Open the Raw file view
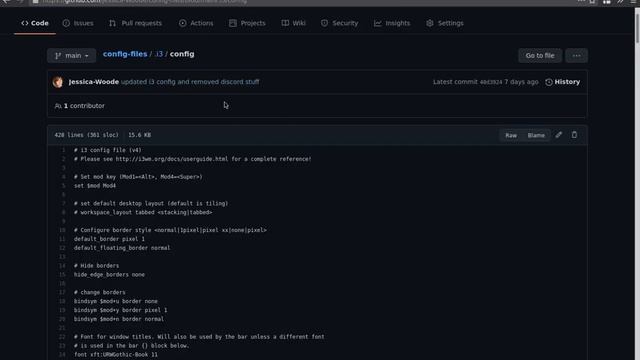 (x=511, y=135)
